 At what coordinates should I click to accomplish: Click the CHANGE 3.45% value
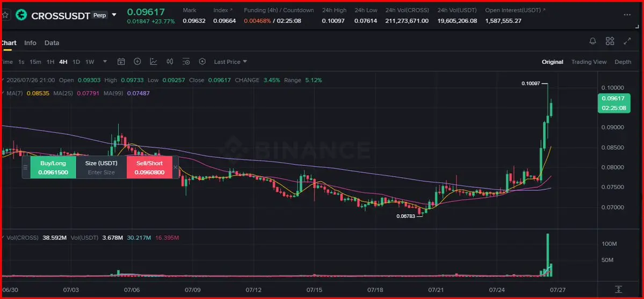coord(271,80)
